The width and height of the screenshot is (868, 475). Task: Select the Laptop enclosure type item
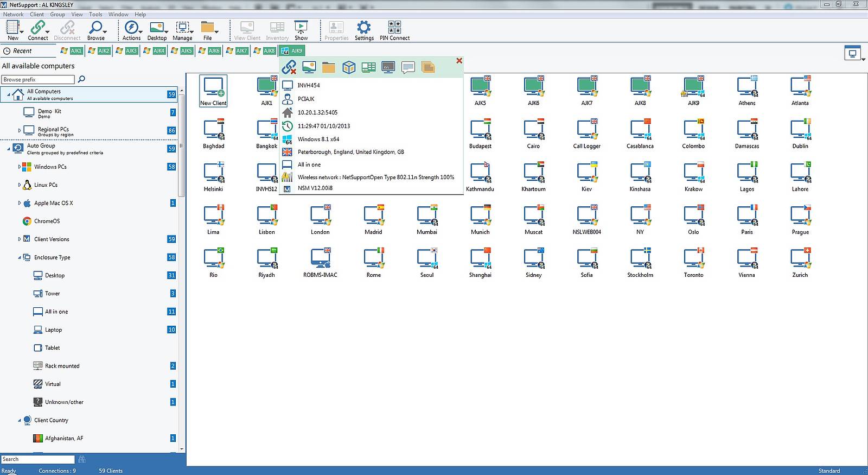pos(53,330)
